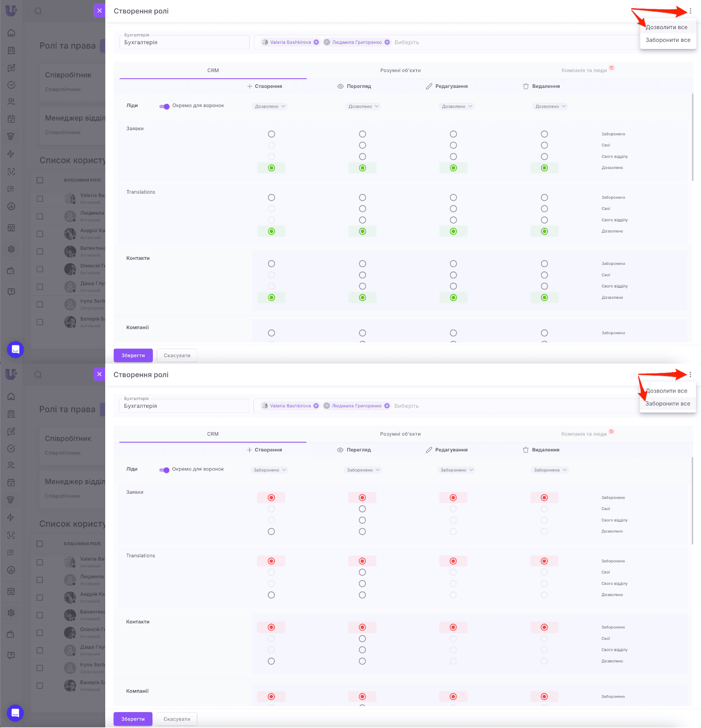701x728 pixels.
Task: Switch to CRM tab in upper screenshot
Action: (213, 71)
